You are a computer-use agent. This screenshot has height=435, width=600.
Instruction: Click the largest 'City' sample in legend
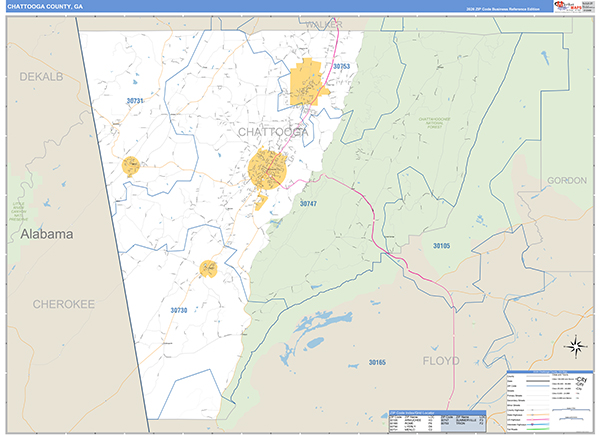click(x=582, y=379)
